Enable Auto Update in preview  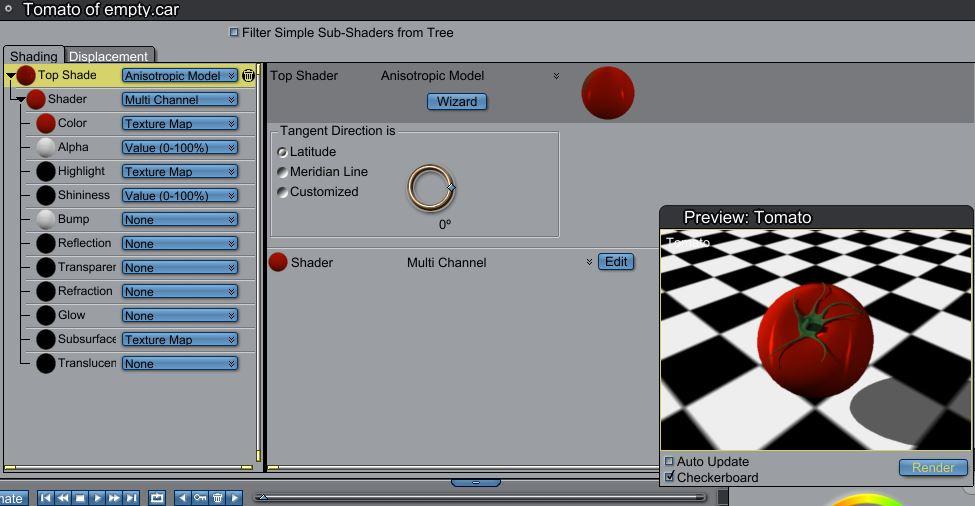coord(669,461)
